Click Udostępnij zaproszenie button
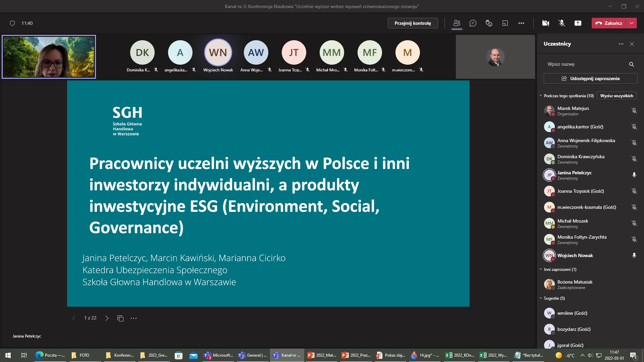644x362 pixels. point(590,78)
